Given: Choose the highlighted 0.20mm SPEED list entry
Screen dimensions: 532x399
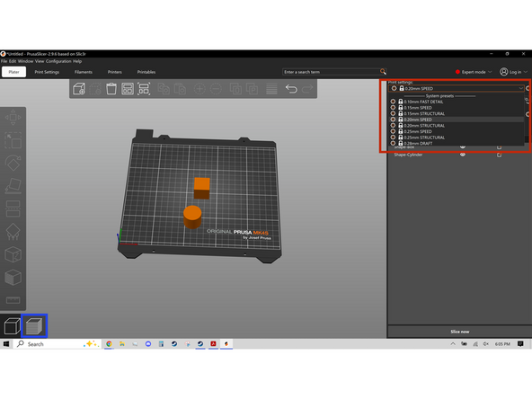Looking at the screenshot, I should (457, 120).
